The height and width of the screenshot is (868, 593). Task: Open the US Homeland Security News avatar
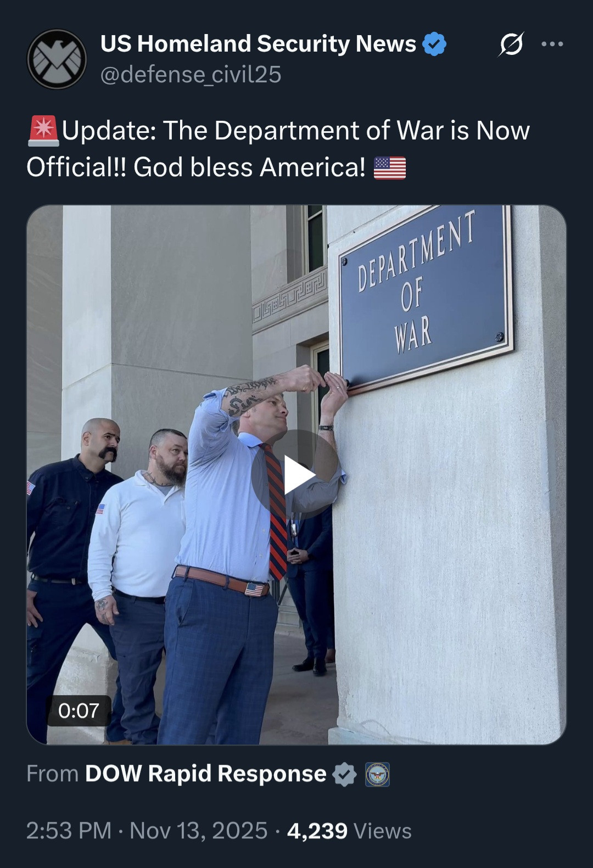coord(57,59)
